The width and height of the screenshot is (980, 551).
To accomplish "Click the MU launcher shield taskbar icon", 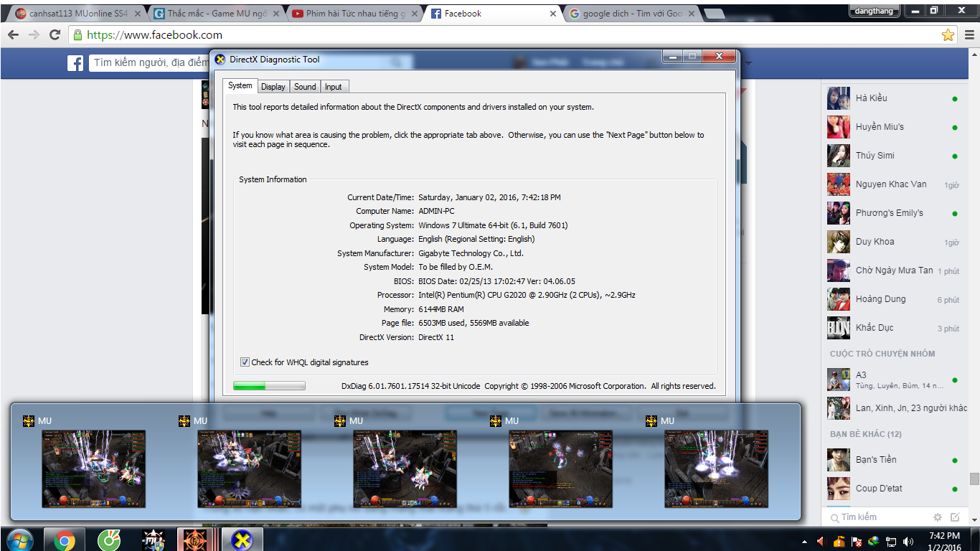I will pos(153,540).
